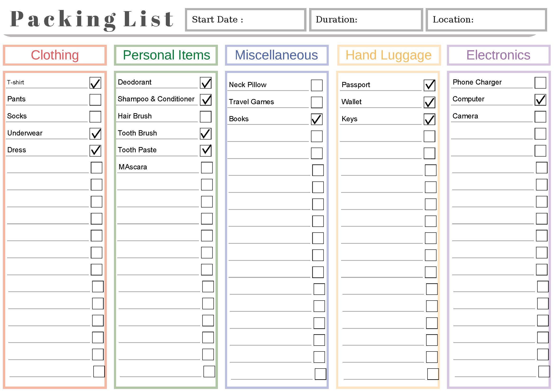Click the T-shirt item text

click(x=15, y=83)
